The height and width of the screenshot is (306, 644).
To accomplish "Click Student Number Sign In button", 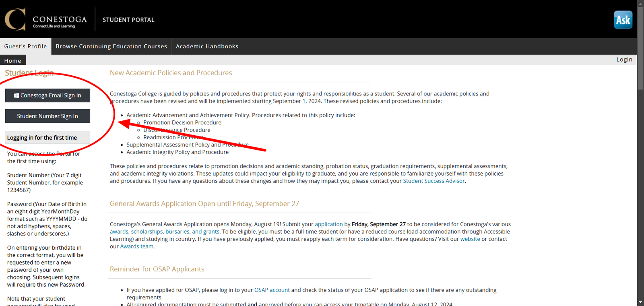I will tap(47, 116).
